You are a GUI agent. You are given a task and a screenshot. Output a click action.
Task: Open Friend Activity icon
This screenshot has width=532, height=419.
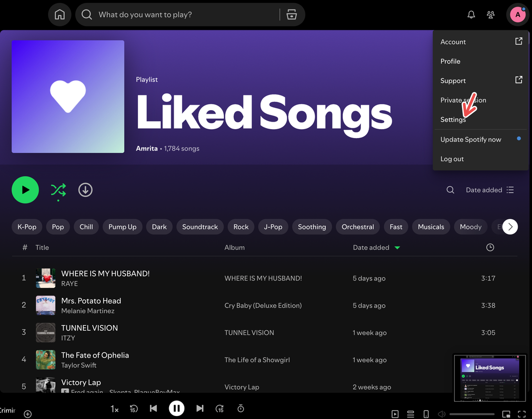point(491,14)
